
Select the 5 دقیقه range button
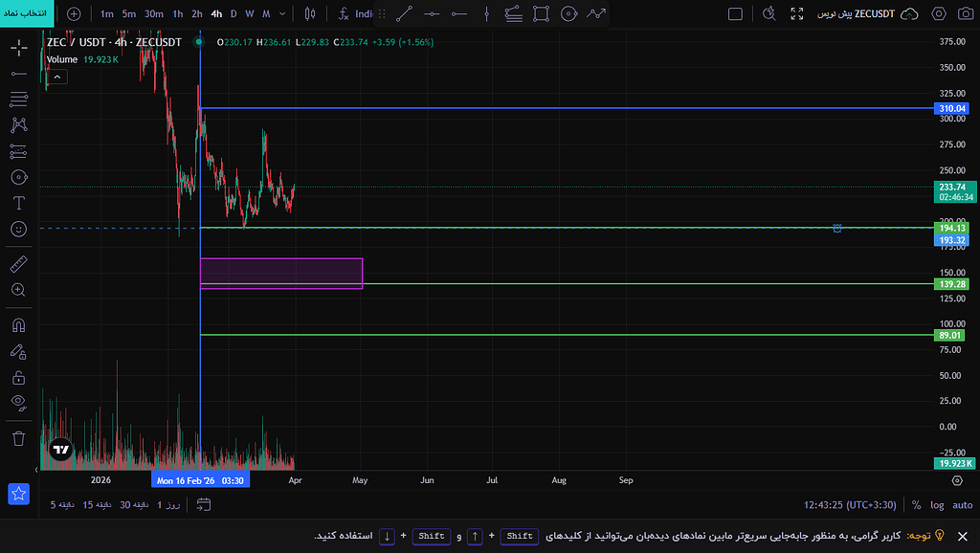62,505
